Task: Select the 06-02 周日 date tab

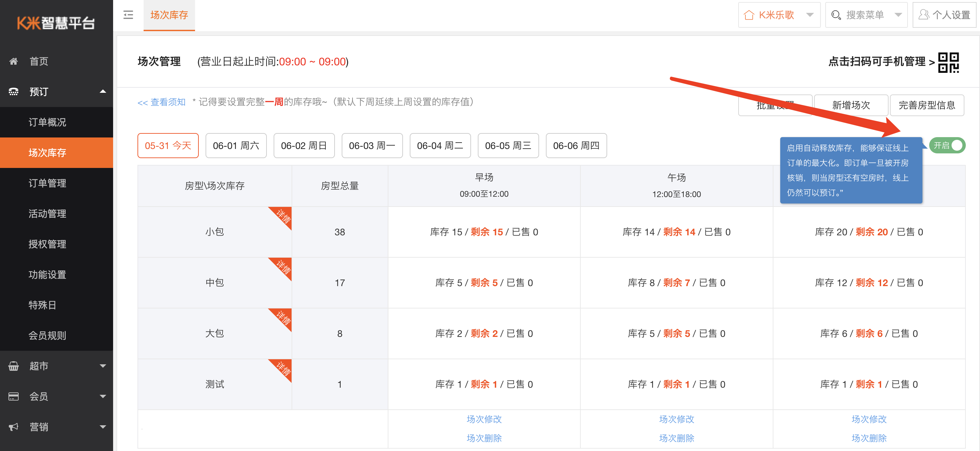Action: click(x=304, y=146)
